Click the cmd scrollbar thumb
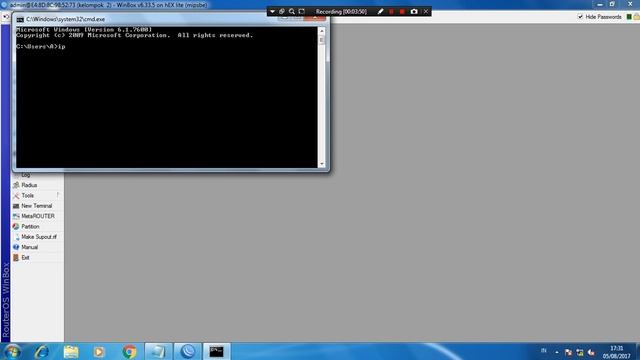640x360 pixels. 322,40
